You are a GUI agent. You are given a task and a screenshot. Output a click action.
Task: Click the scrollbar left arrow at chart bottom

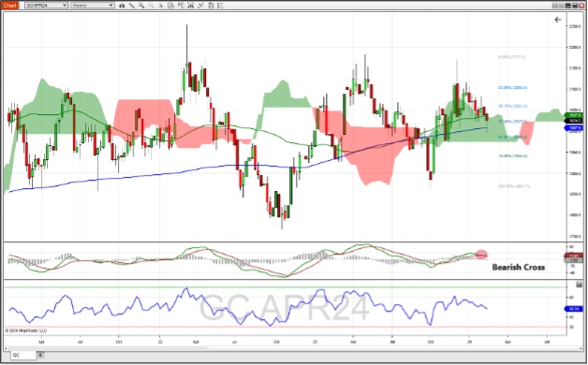coord(6,348)
